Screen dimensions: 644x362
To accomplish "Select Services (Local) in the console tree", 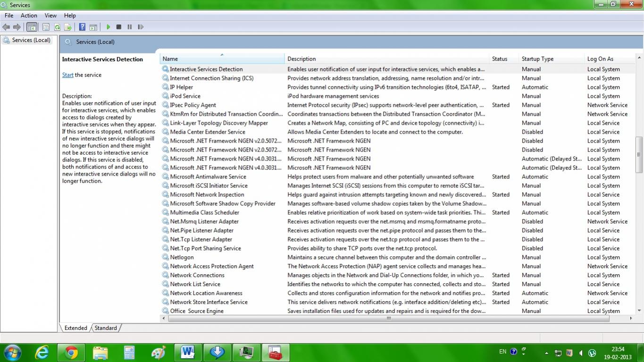I will click(27, 40).
